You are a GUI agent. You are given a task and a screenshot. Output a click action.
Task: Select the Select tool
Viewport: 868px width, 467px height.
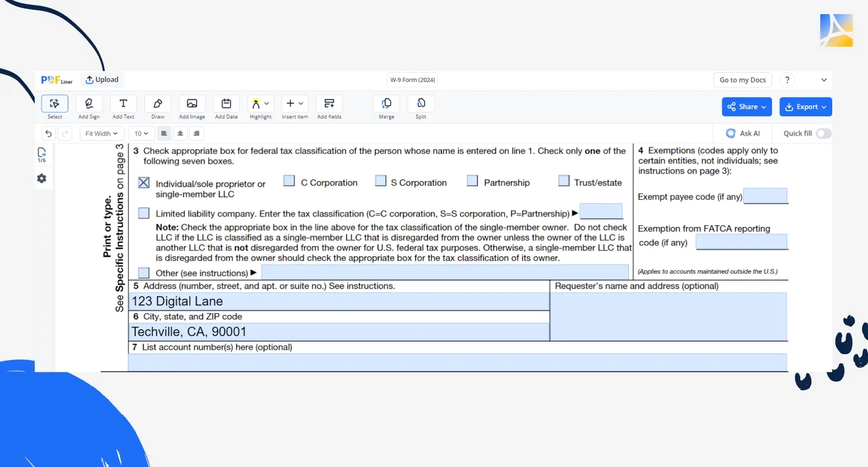[x=55, y=104]
